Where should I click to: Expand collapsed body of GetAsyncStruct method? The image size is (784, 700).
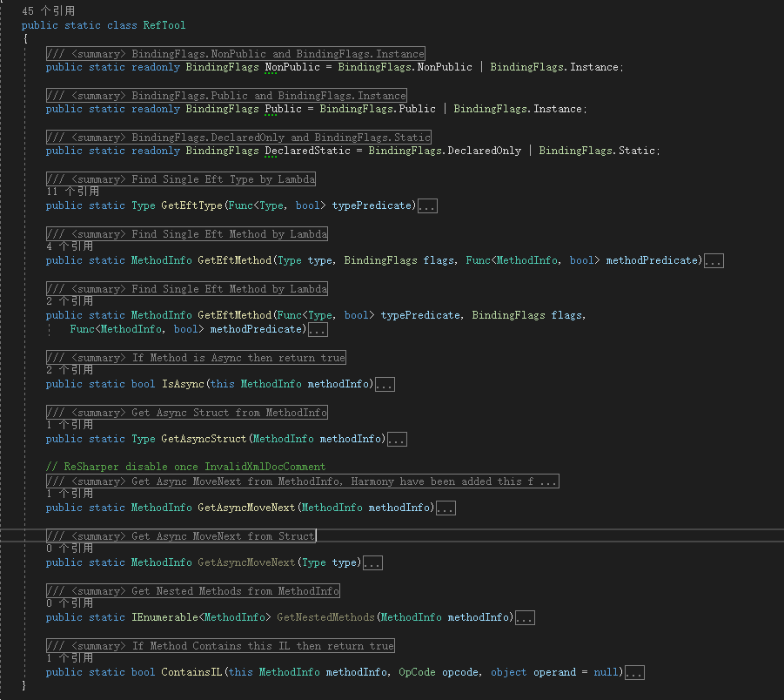(397, 440)
